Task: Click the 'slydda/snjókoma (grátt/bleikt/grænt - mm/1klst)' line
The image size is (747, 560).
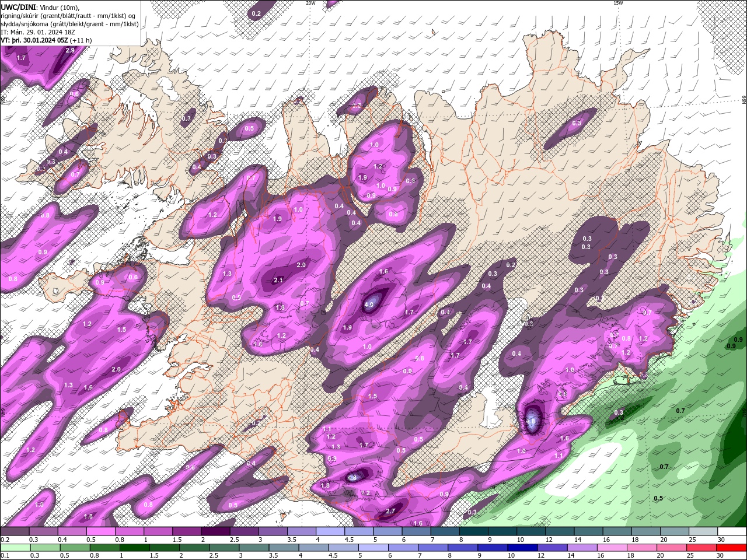Action: (70, 24)
